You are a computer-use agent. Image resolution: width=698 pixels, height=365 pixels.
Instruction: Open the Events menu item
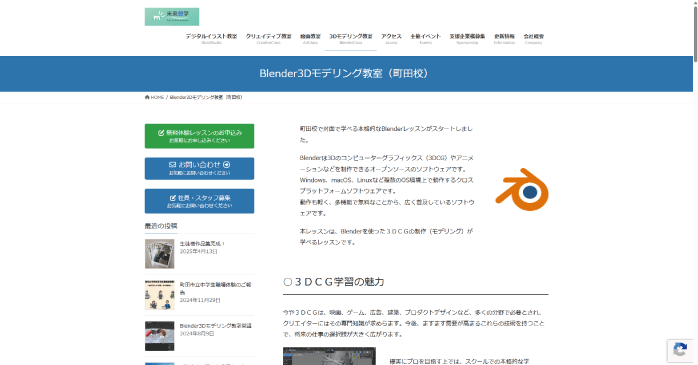coord(426,39)
